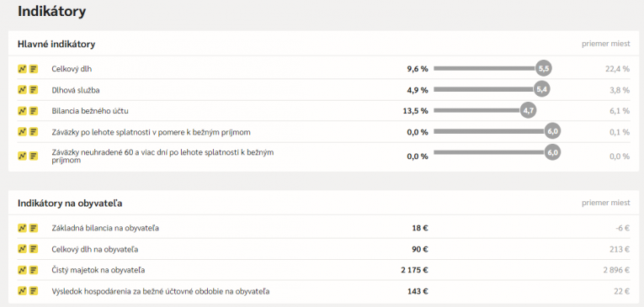Select the Hlavné indikátory section heading
Screen dimensions: 644x307
tap(56, 44)
